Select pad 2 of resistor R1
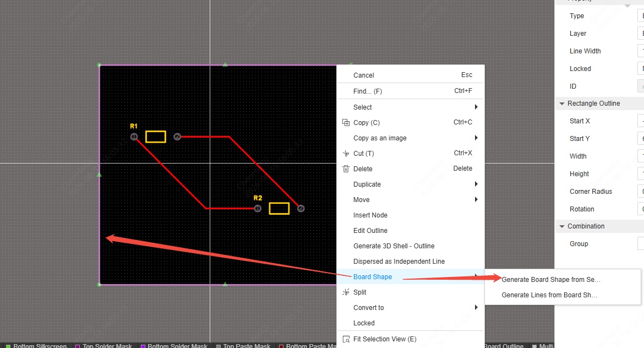 [x=177, y=137]
